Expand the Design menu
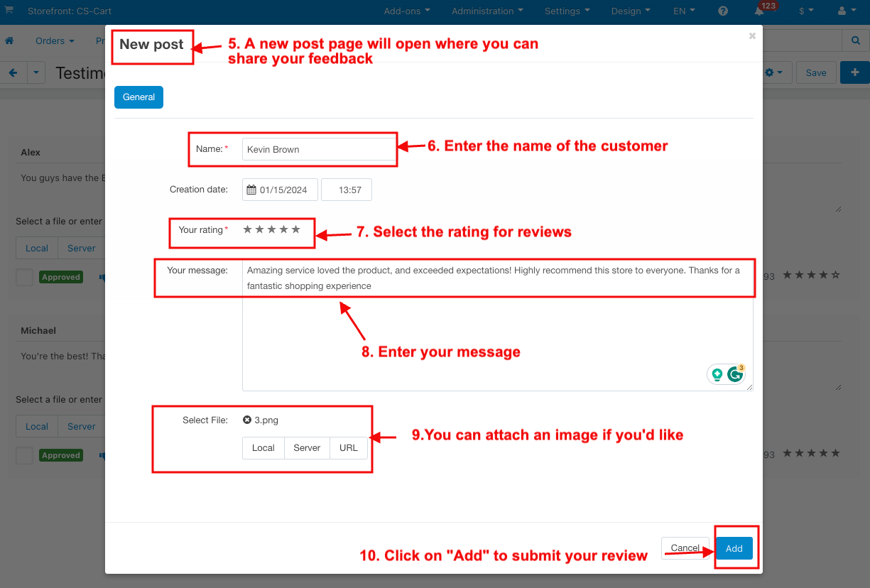 631,11
